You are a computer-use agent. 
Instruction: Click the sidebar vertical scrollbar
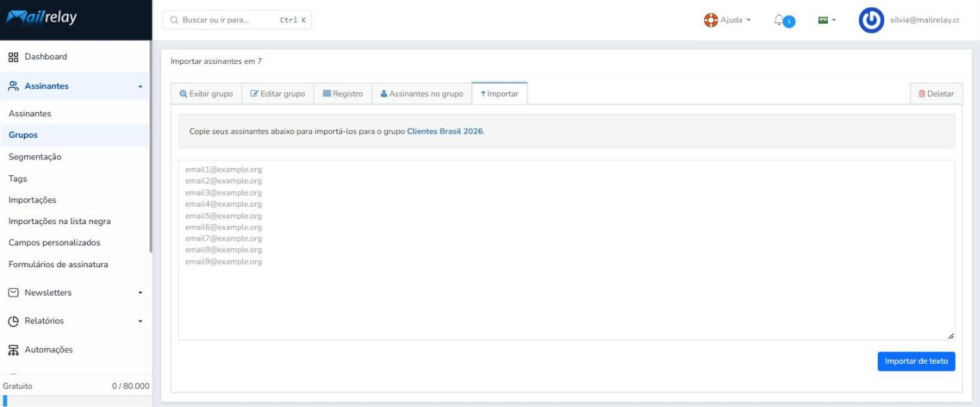tap(151, 146)
